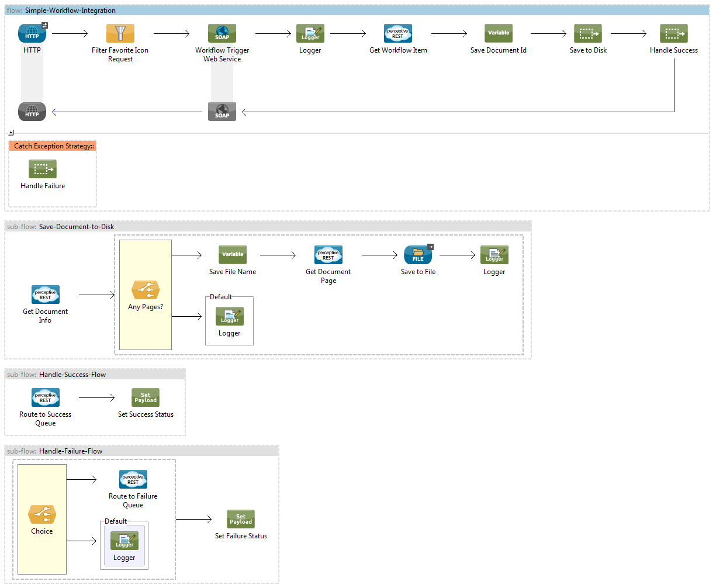The width and height of the screenshot is (723, 588).
Task: Click the Set Failure Status label
Action: (x=241, y=536)
